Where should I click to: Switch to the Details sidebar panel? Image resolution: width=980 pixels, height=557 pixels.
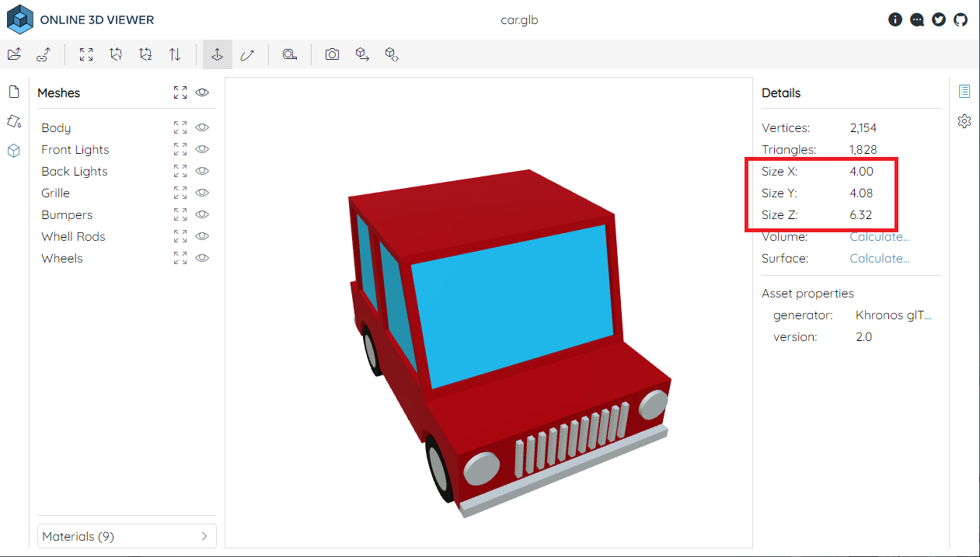[x=964, y=91]
